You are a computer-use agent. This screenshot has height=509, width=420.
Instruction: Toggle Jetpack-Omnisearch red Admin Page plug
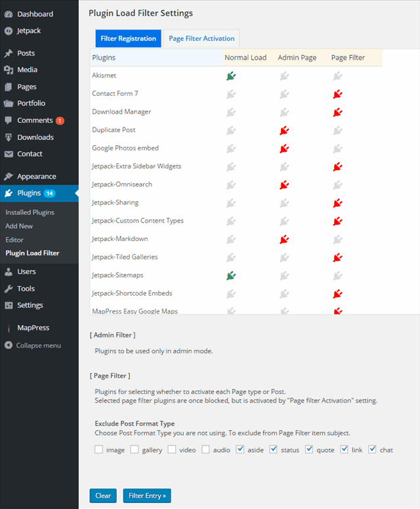[284, 185]
